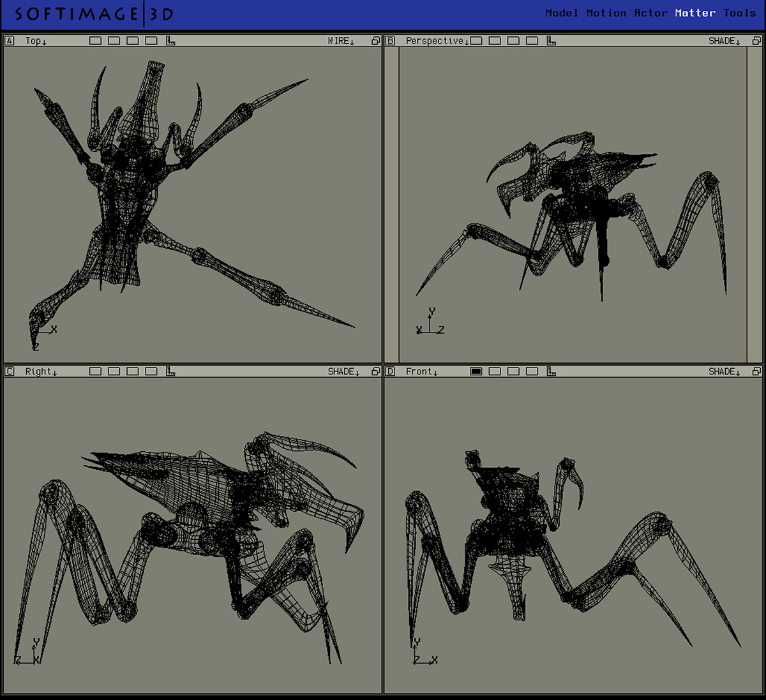766x700 pixels.
Task: Click the ruler icon in Front viewport
Action: [x=552, y=371]
